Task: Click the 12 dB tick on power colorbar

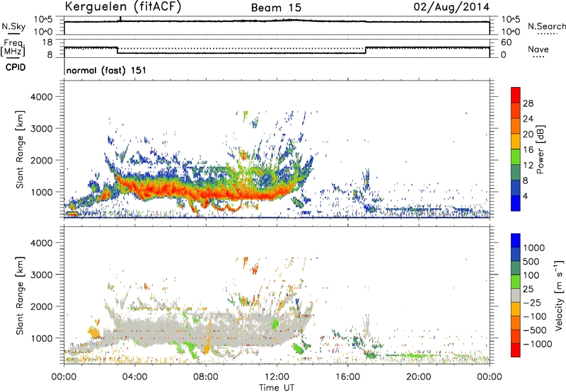Action: (x=528, y=166)
